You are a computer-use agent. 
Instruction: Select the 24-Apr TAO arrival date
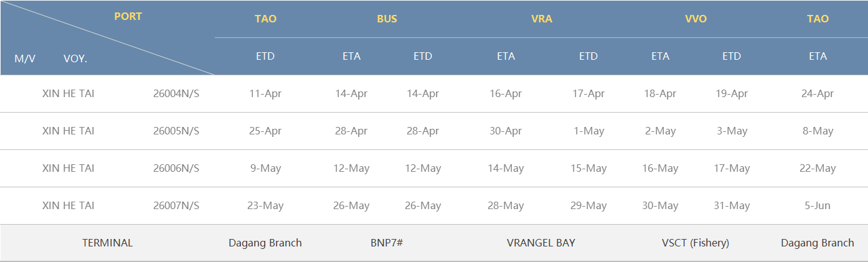(x=818, y=94)
